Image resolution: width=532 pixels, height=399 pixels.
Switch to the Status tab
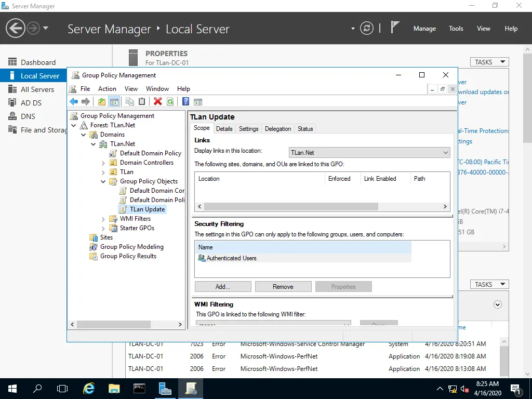click(305, 129)
